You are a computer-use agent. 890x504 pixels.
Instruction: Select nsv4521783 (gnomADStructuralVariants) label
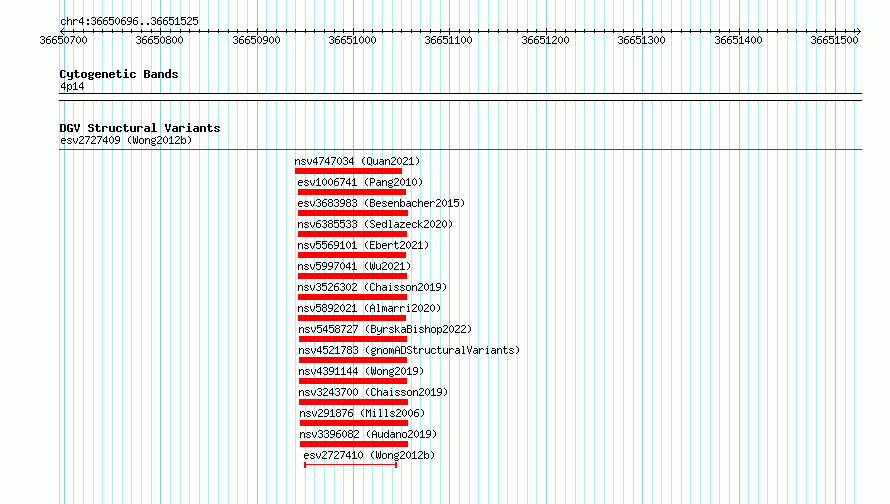[x=409, y=350]
